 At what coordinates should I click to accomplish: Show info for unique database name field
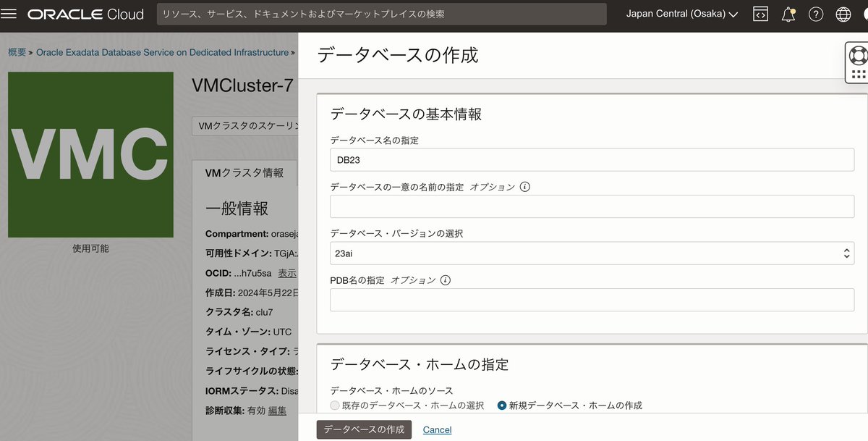525,187
